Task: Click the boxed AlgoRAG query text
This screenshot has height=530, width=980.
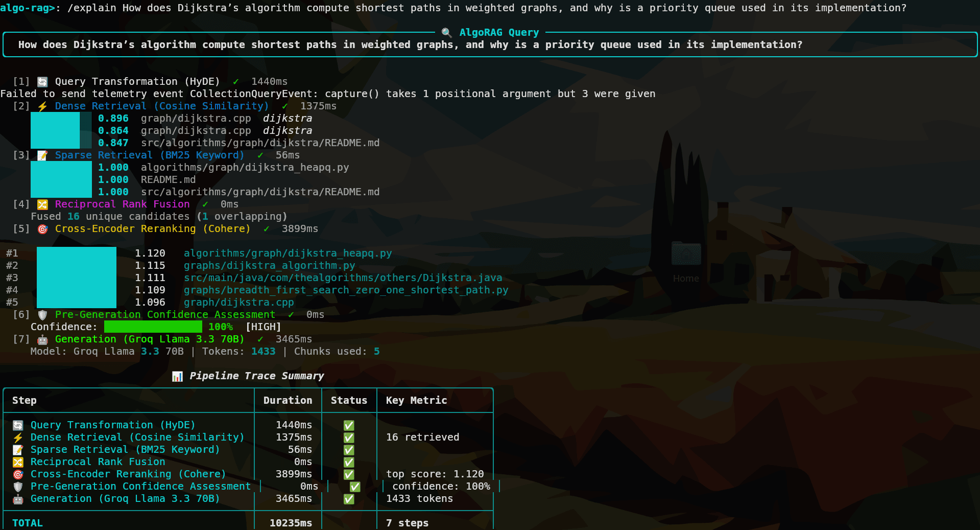Action: click(410, 45)
